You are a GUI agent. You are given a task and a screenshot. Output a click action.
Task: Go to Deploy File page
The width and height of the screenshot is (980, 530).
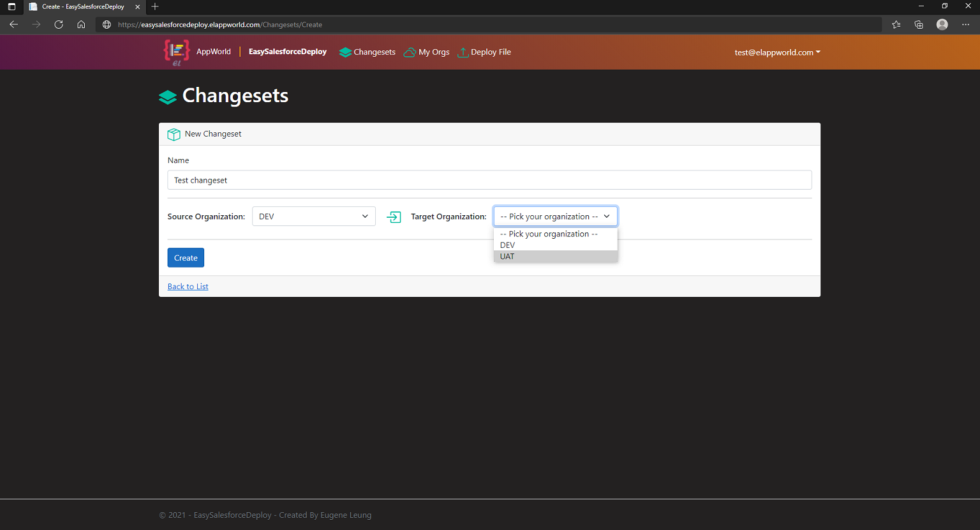point(485,52)
